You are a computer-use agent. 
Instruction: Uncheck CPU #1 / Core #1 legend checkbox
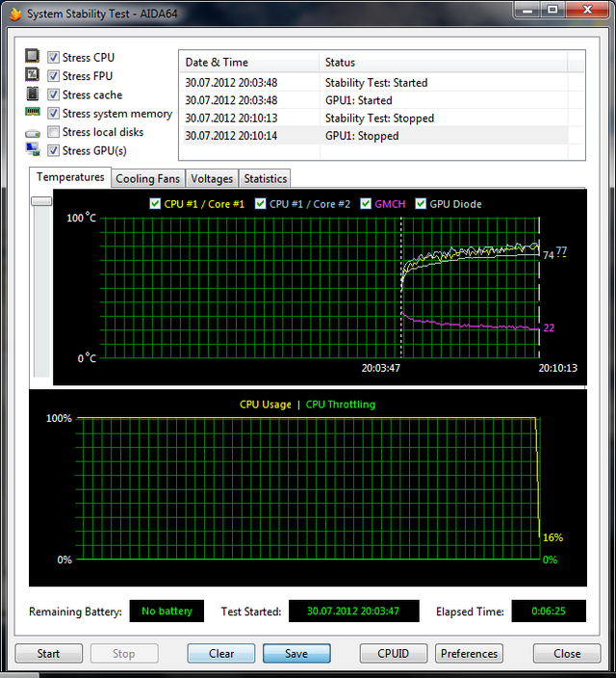155,204
